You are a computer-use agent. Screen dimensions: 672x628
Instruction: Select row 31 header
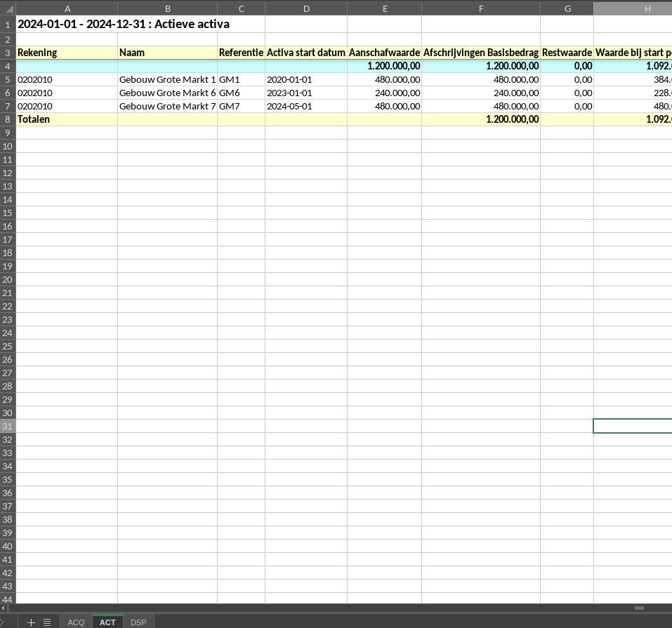(x=8, y=426)
